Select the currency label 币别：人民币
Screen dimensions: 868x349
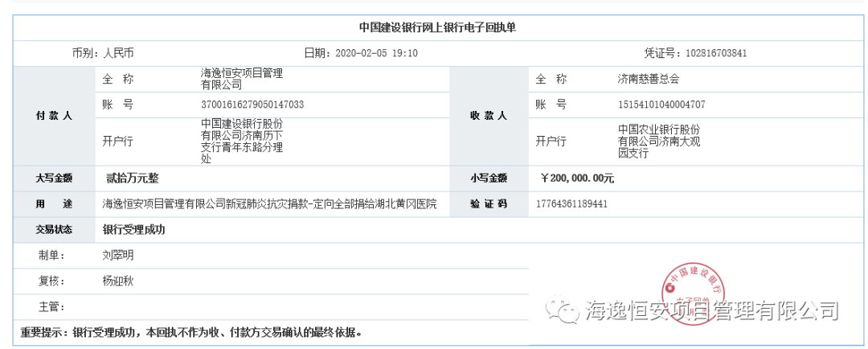(x=102, y=54)
